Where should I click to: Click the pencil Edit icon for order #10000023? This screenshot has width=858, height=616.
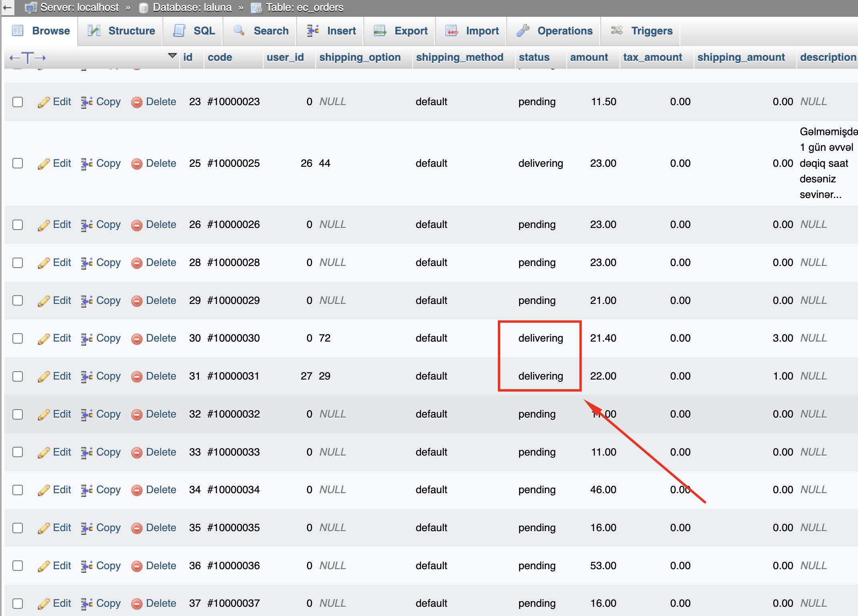pyautogui.click(x=44, y=102)
